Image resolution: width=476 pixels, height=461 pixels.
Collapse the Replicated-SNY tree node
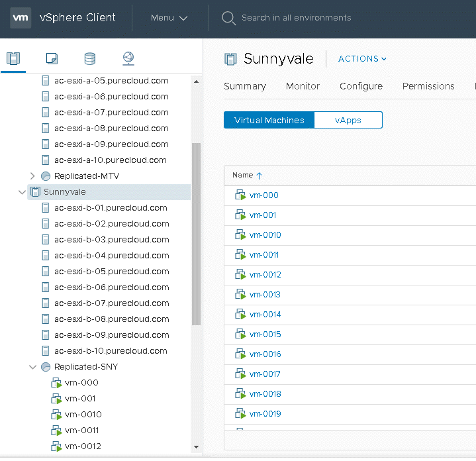click(x=32, y=367)
